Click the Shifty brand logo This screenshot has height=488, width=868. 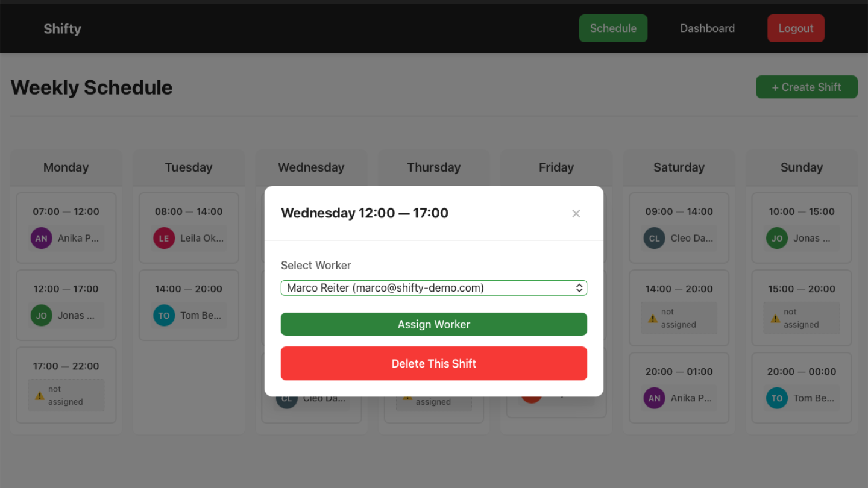point(62,28)
